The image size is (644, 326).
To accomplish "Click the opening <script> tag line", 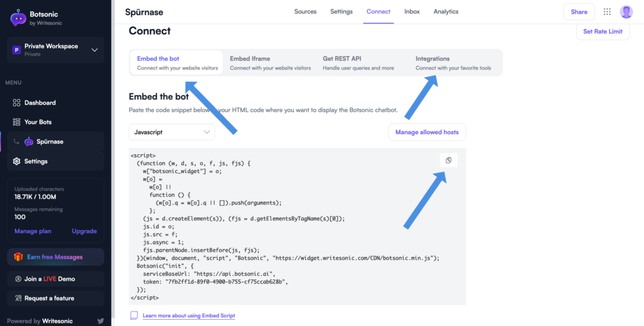I will [x=143, y=155].
